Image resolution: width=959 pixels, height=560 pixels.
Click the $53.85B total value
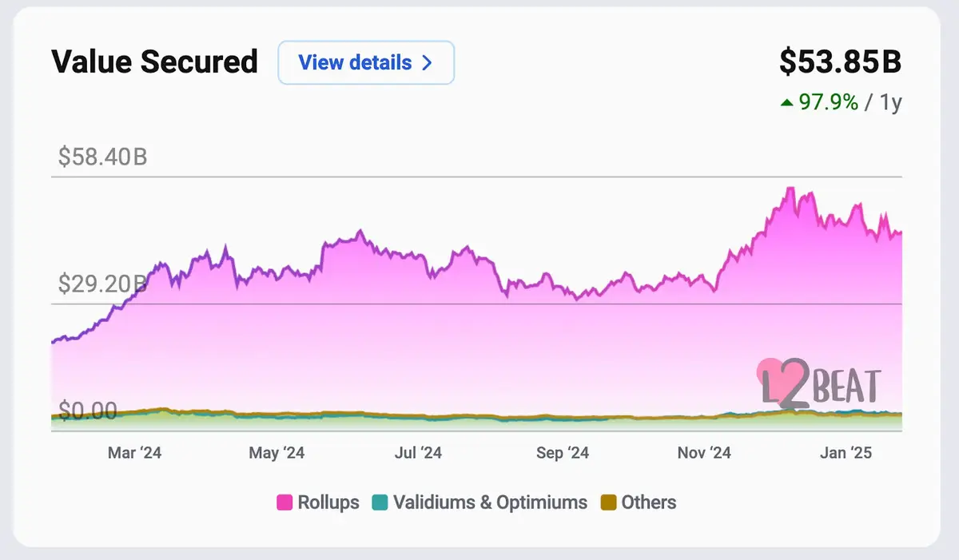(840, 63)
